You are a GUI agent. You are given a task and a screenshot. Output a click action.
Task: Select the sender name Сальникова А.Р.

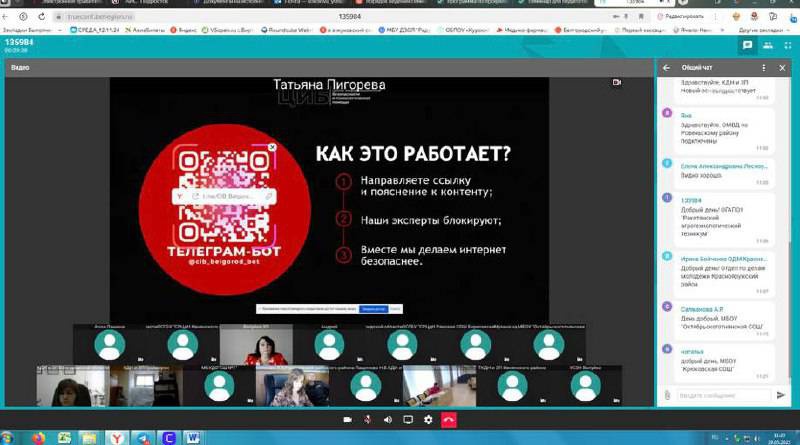pos(702,309)
